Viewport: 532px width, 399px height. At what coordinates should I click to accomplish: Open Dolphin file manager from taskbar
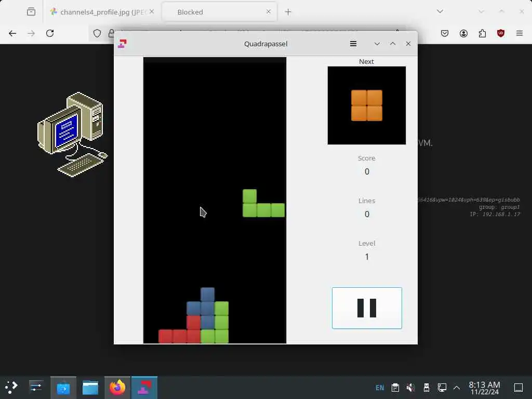pyautogui.click(x=90, y=388)
